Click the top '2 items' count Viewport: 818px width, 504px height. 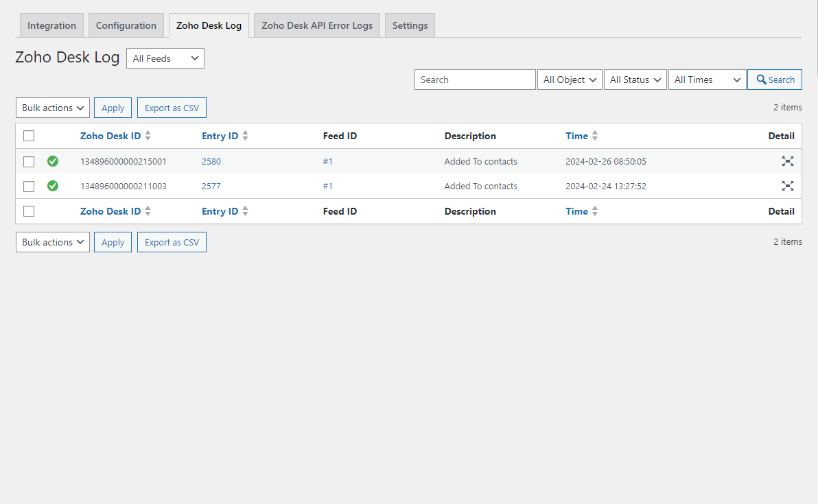pyautogui.click(x=788, y=108)
